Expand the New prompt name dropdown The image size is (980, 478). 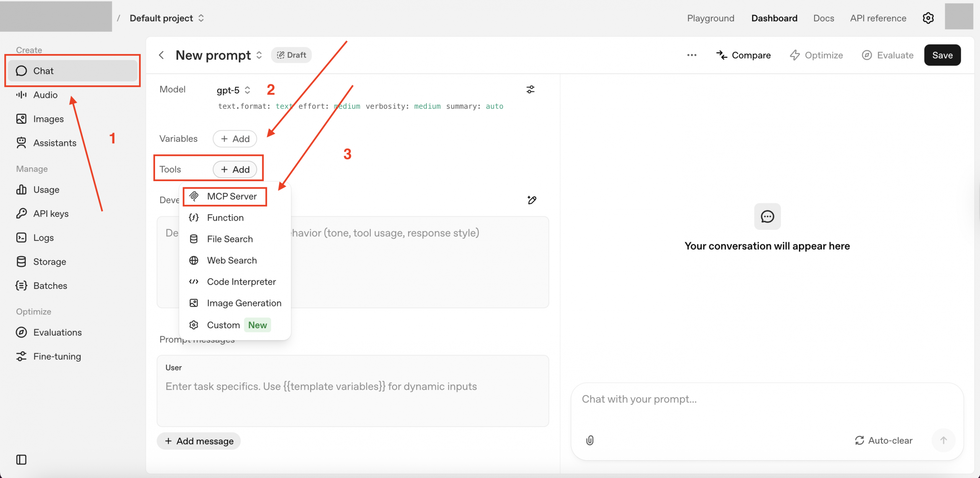coord(259,55)
